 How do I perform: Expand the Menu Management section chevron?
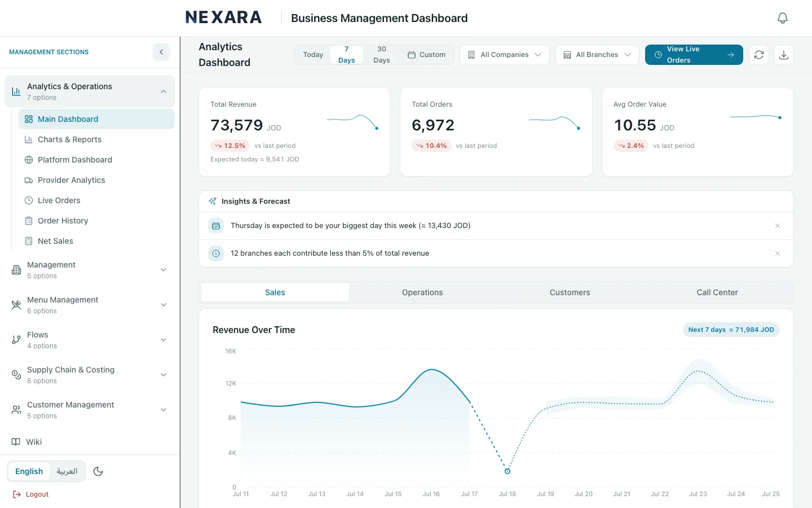point(164,305)
